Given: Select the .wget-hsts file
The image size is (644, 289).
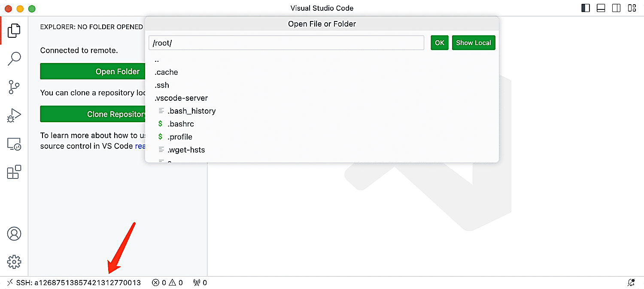Looking at the screenshot, I should (322, 150).
